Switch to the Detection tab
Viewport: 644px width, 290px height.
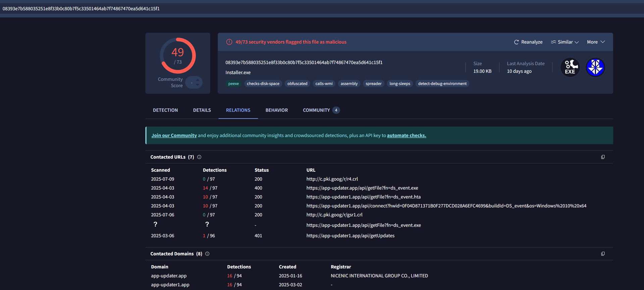[x=165, y=110]
